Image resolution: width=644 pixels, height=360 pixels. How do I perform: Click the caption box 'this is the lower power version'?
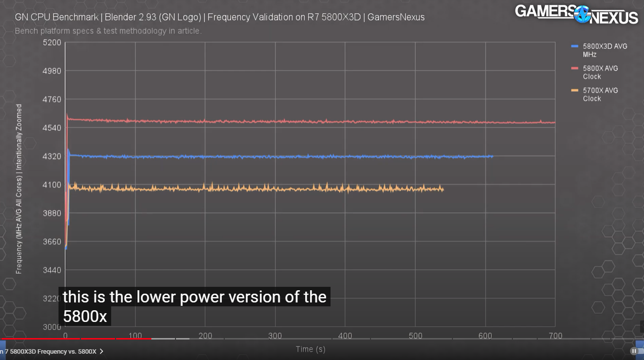click(195, 306)
